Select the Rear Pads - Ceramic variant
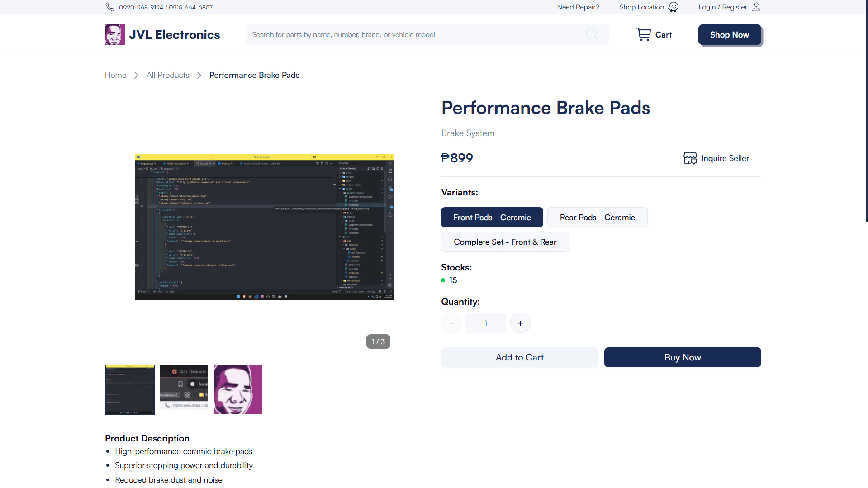Image resolution: width=868 pixels, height=488 pixels. coord(597,217)
